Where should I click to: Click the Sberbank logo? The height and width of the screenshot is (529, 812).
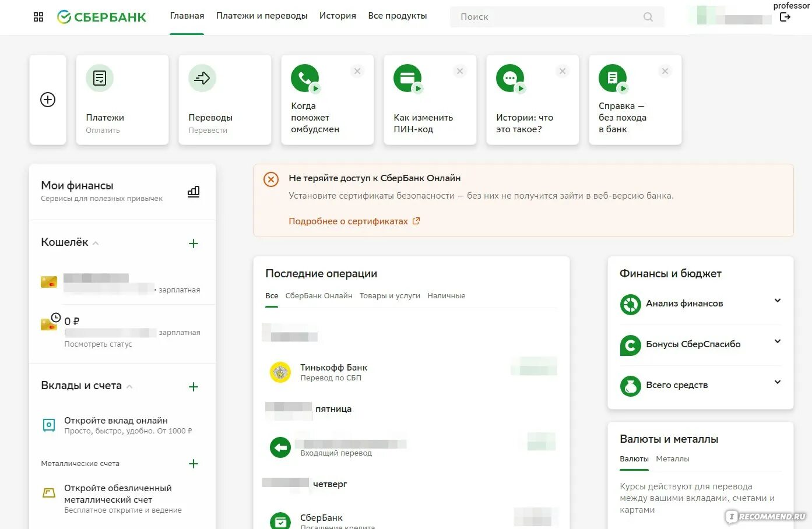pos(101,17)
